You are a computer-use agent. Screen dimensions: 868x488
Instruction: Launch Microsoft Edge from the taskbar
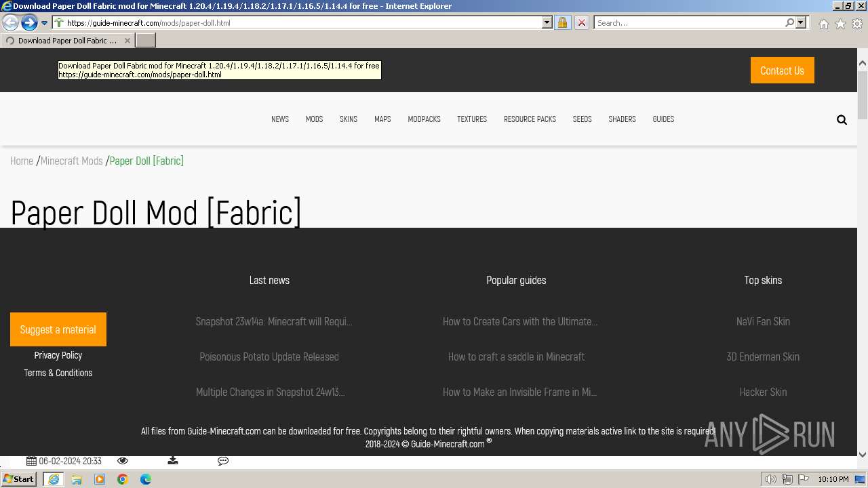(x=146, y=479)
